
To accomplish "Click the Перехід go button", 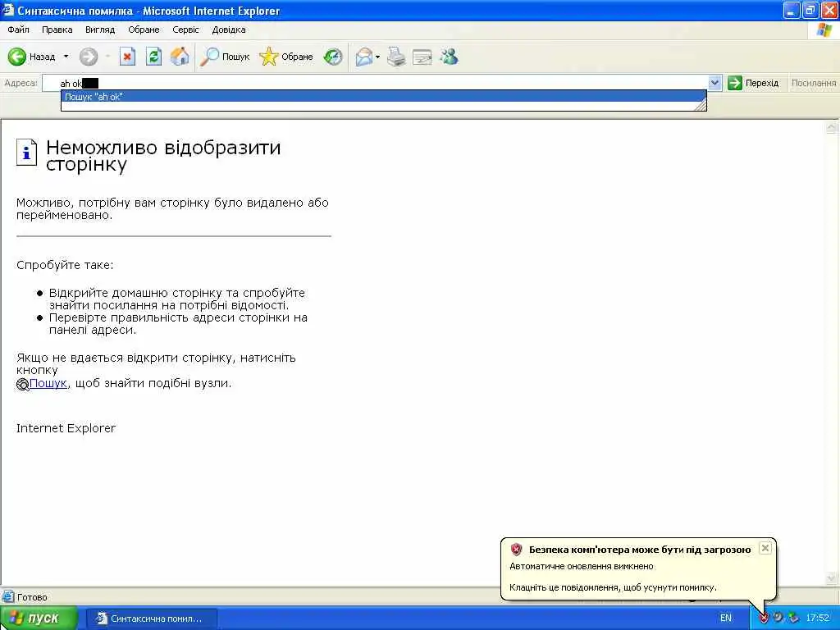I will pos(753,83).
